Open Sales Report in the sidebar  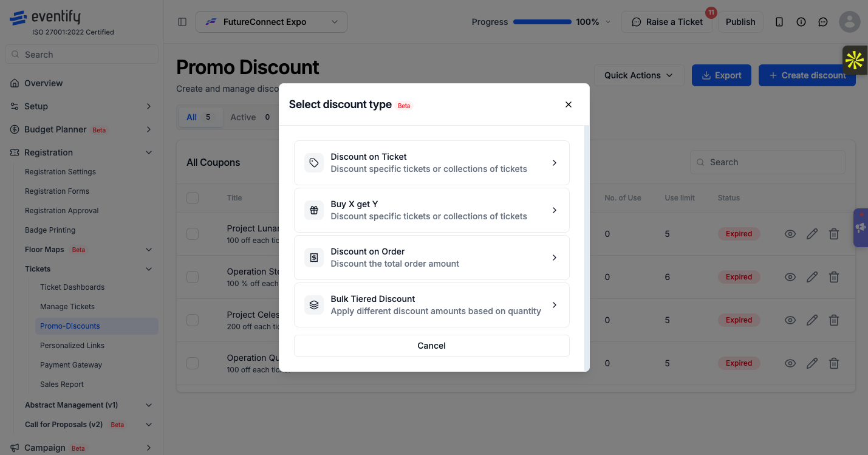click(62, 385)
